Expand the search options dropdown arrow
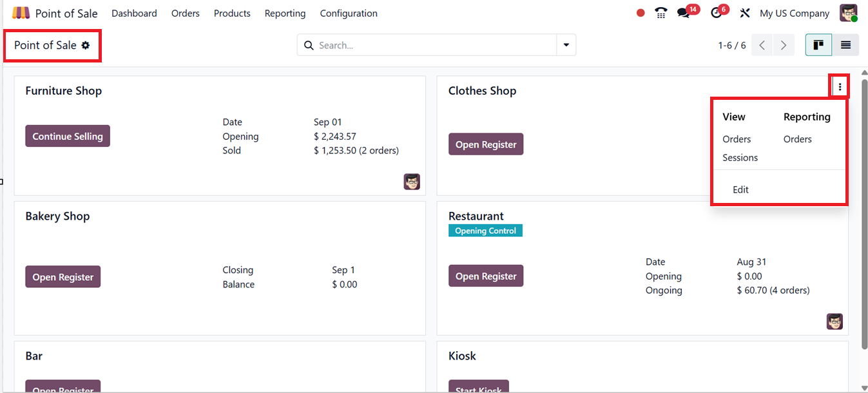The width and height of the screenshot is (868, 393). [566, 45]
